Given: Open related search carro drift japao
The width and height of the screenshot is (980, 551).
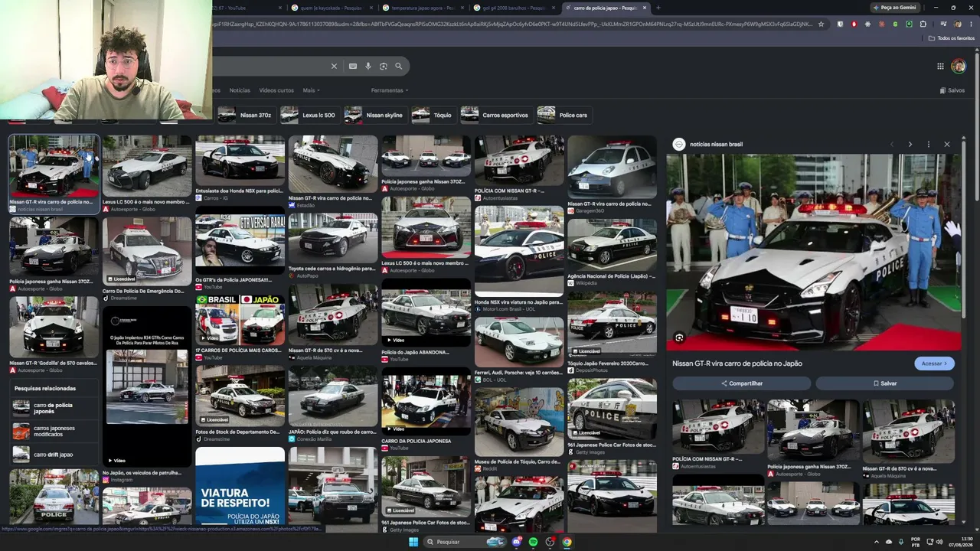Looking at the screenshot, I should click(55, 455).
